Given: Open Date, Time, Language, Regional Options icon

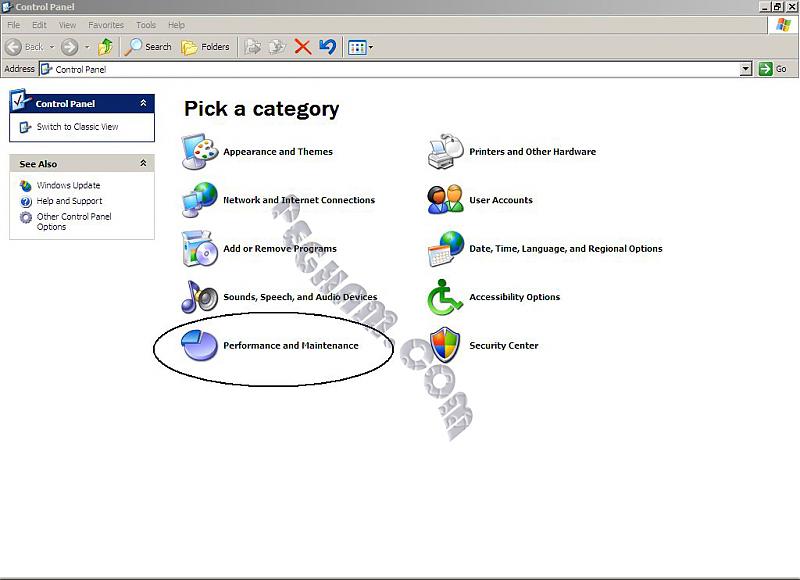Looking at the screenshot, I should coord(446,248).
